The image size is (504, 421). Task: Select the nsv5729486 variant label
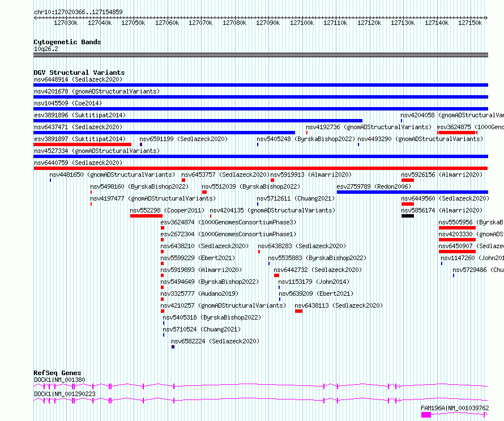[479, 270]
